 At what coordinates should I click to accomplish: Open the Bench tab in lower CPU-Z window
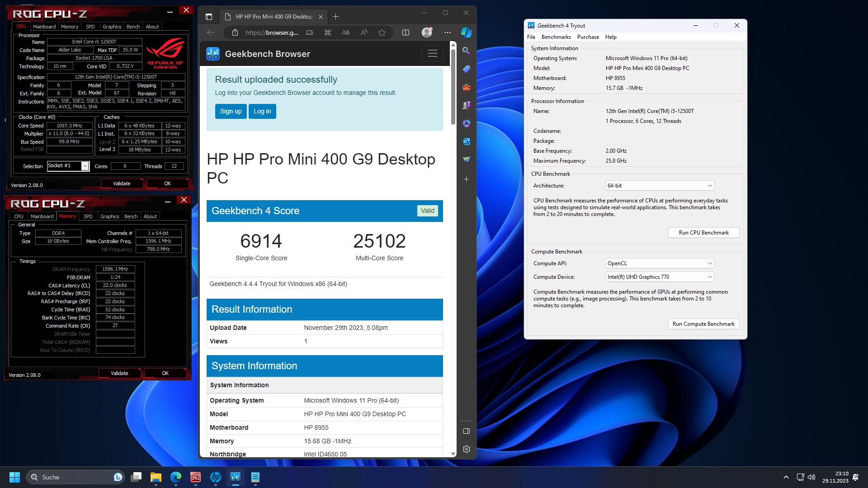(x=131, y=216)
